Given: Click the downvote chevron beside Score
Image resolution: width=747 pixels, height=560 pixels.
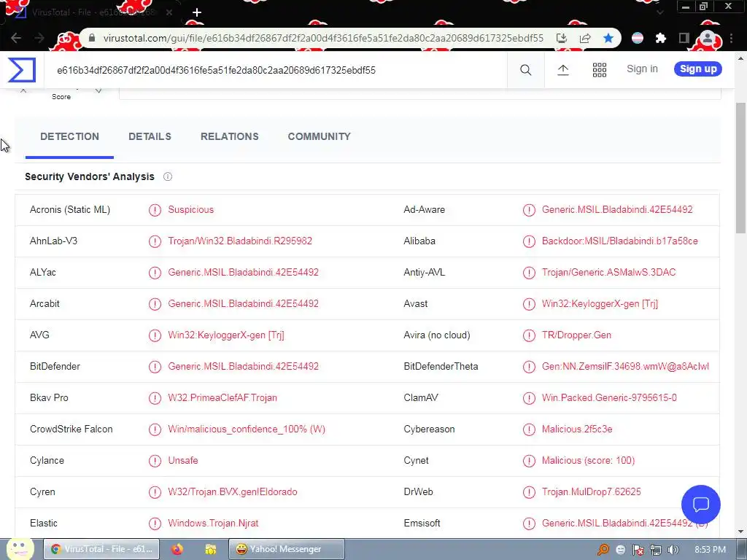Looking at the screenshot, I should pos(98,90).
